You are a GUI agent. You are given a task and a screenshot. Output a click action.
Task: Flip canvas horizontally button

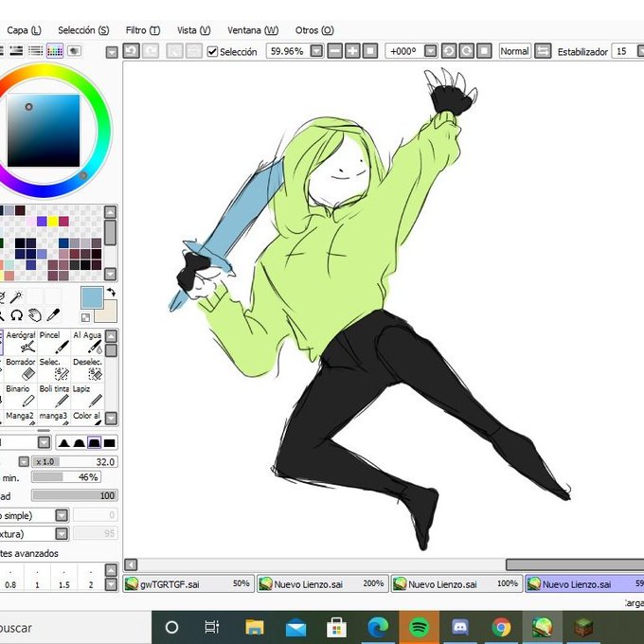543,51
